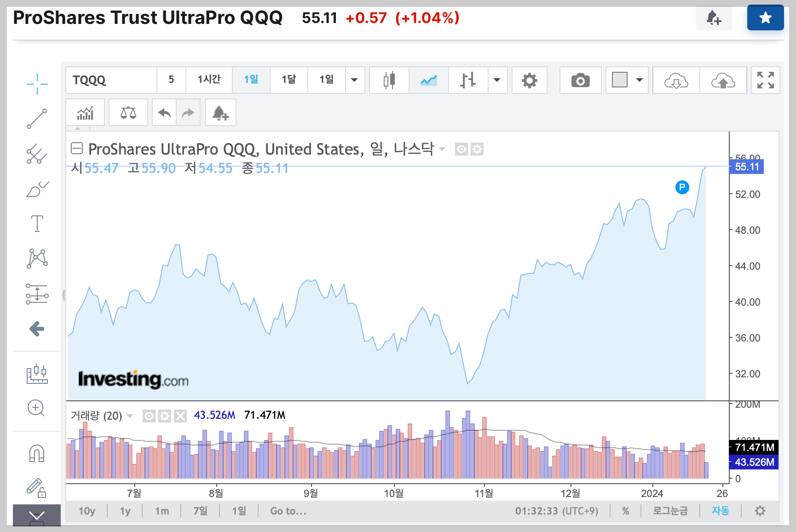Image resolution: width=796 pixels, height=532 pixels.
Task: Select the highlighted 1일 interval
Action: [x=251, y=80]
